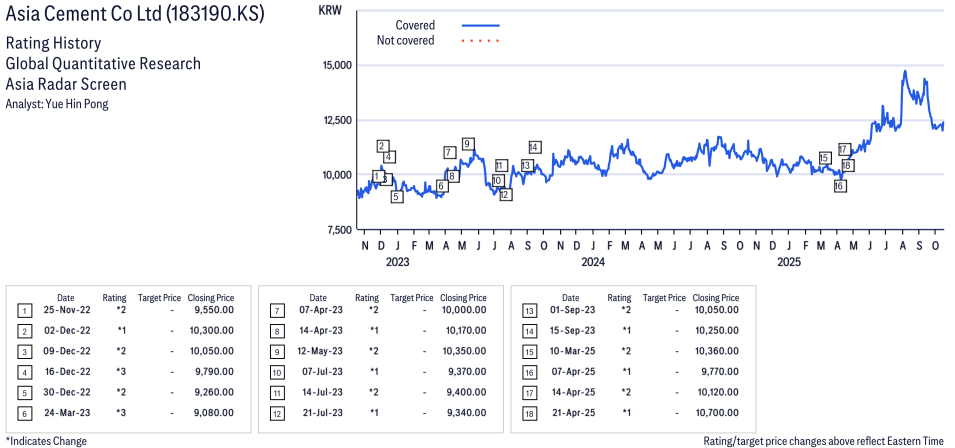Viewport: 955px width, 448px height.
Task: Select the 2024 year label on the axis
Action: coord(593,263)
